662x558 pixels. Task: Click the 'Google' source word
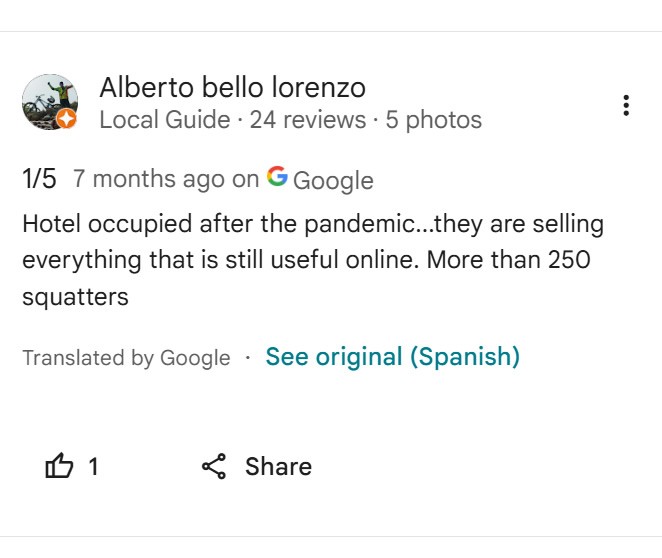(333, 180)
